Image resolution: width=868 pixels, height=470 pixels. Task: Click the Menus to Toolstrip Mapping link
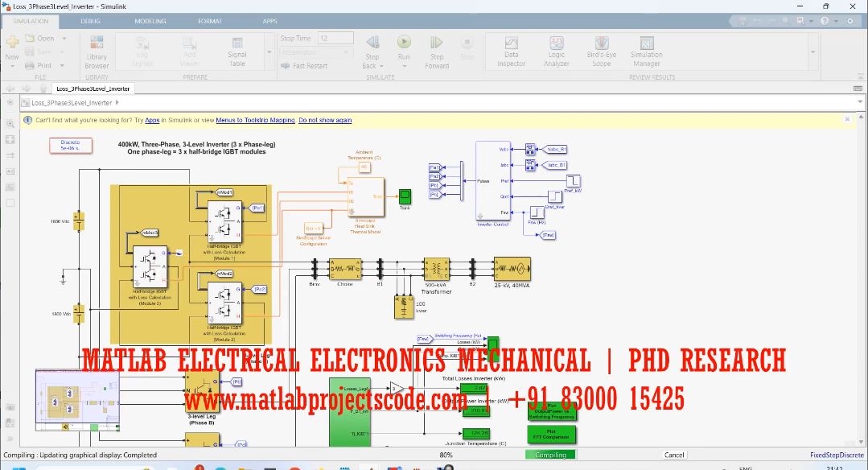pos(255,120)
